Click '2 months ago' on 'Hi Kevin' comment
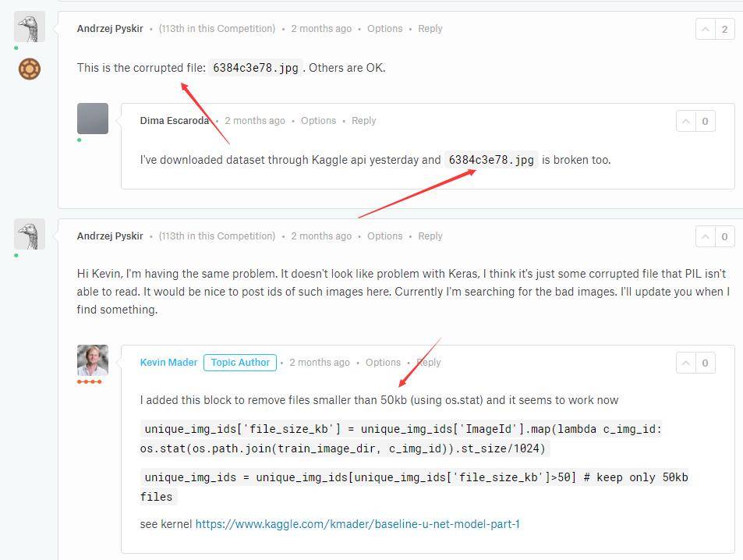 [x=321, y=236]
